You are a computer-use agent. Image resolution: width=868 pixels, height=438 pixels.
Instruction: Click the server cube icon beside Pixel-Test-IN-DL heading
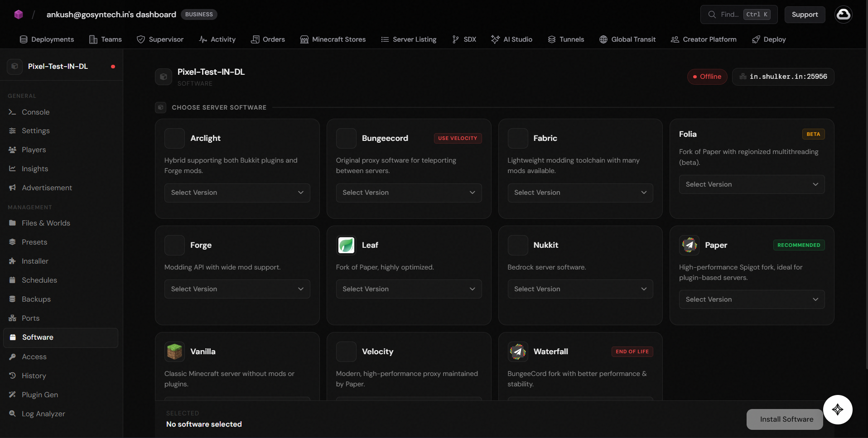[x=164, y=77]
